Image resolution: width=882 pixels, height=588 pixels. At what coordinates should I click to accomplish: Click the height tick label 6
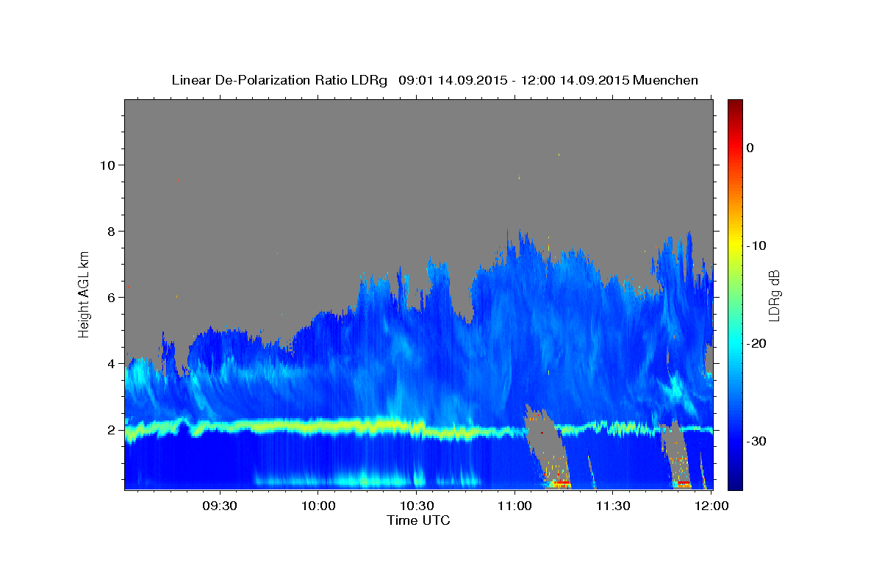coord(110,297)
